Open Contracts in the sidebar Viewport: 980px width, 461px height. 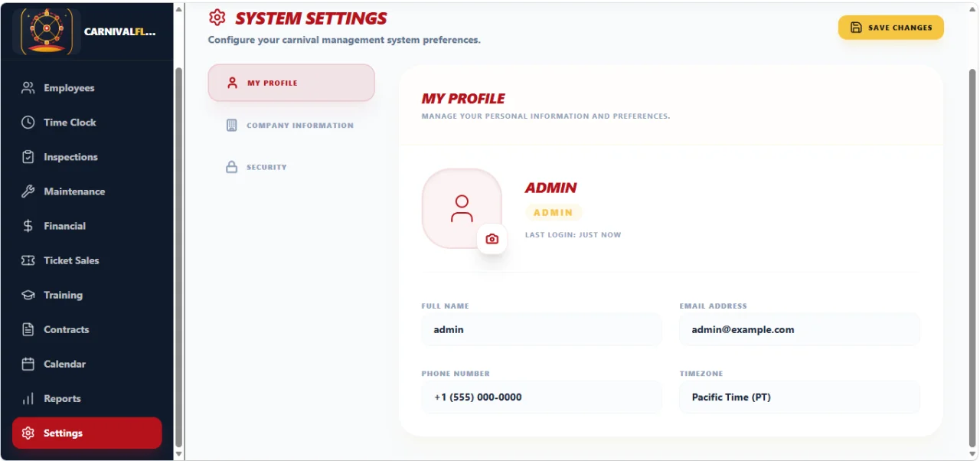(87, 329)
